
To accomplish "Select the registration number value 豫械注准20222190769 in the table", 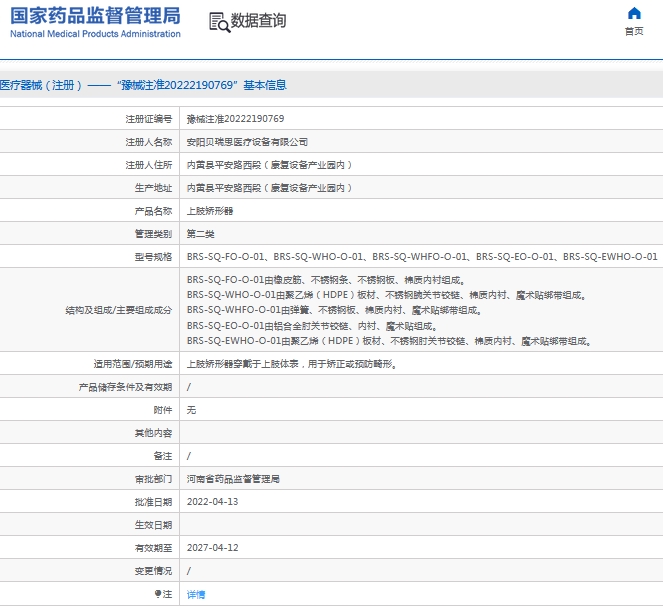I will click(x=236, y=119).
